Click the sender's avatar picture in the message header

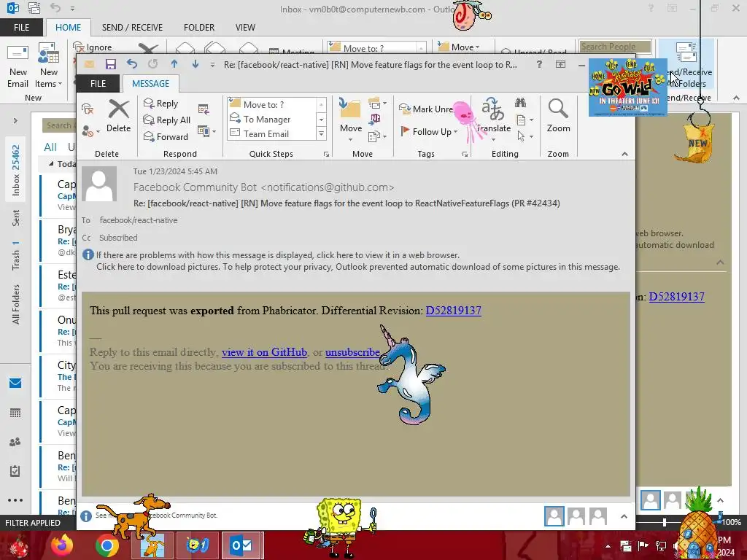(99, 184)
